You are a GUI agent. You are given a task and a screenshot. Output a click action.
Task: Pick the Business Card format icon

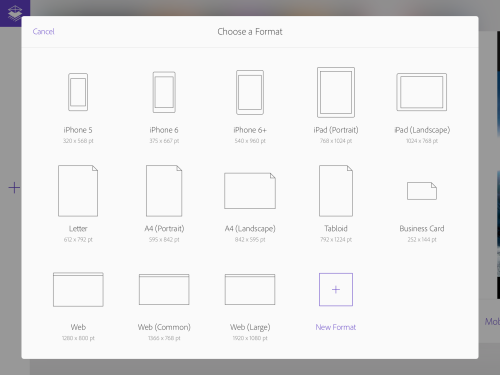[422, 191]
